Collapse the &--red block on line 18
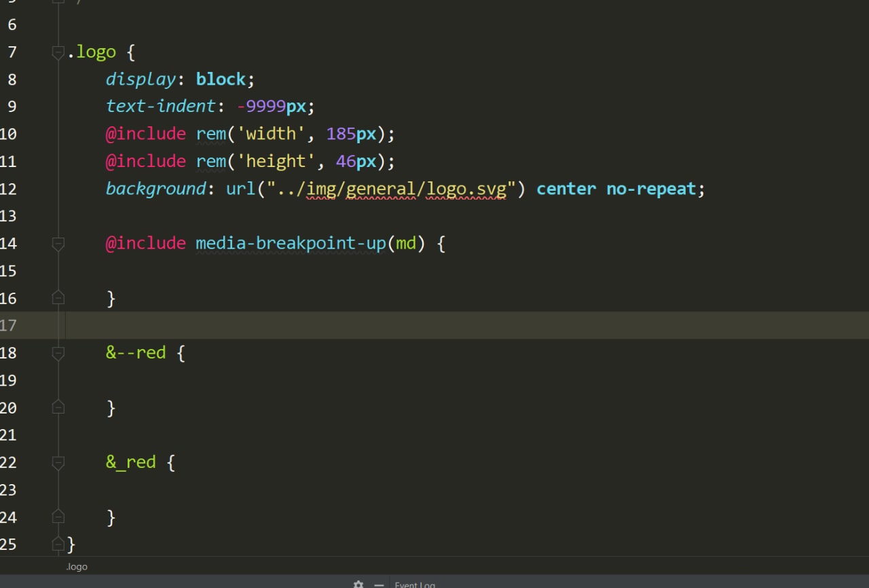The image size is (869, 588). (58, 353)
